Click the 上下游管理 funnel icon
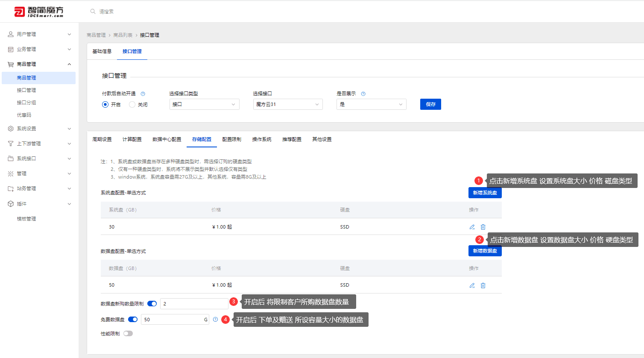Screen dimensions: 644x358 (x=11, y=144)
